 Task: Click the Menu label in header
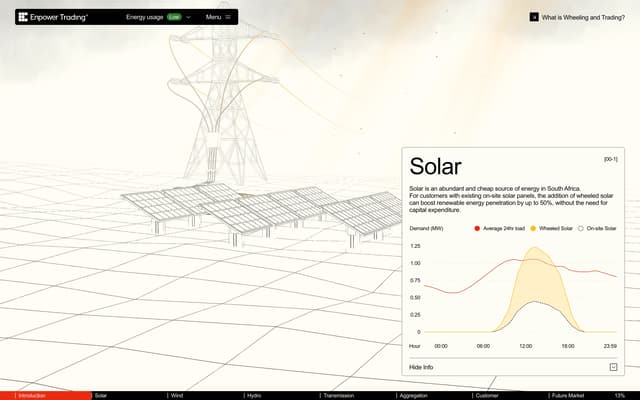click(213, 17)
